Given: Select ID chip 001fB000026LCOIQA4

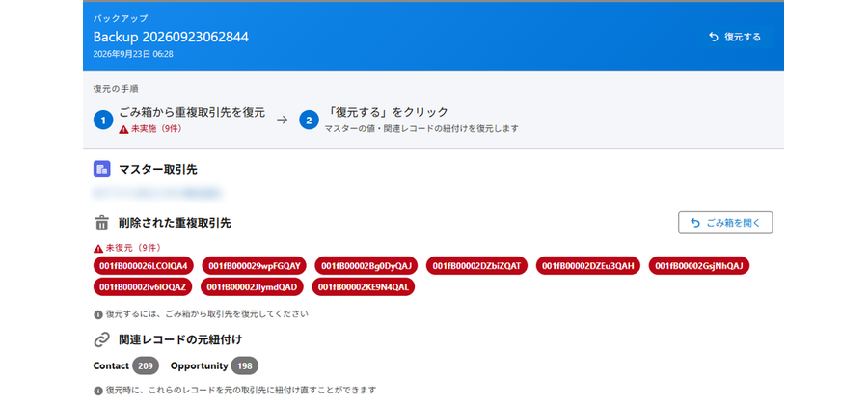Looking at the screenshot, I should 144,266.
